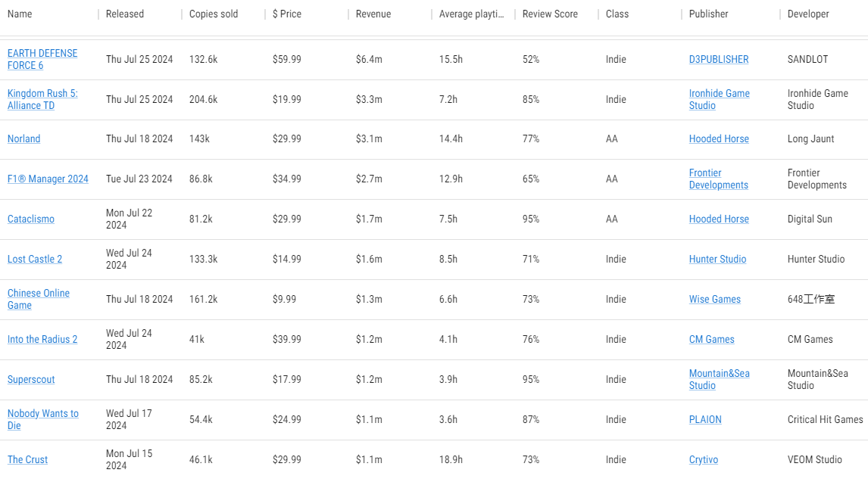Open Frontier Developments publisher link

(x=719, y=179)
